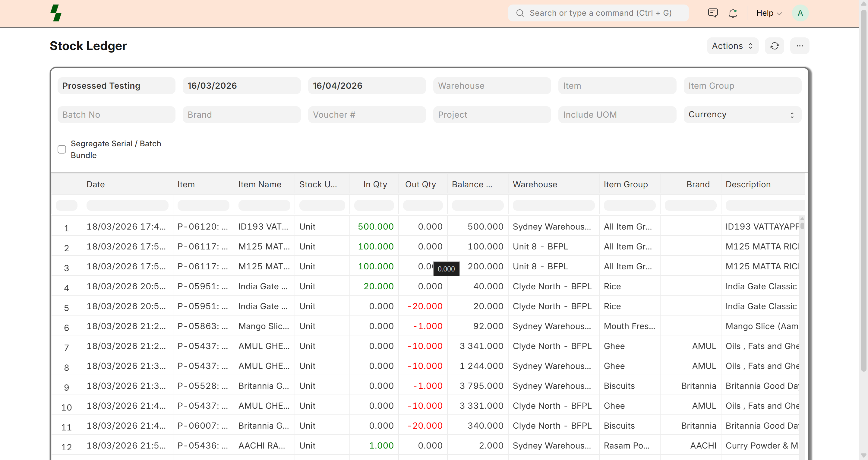This screenshot has height=460, width=868.
Task: Focus the Voucher # filter field
Action: (x=367, y=115)
